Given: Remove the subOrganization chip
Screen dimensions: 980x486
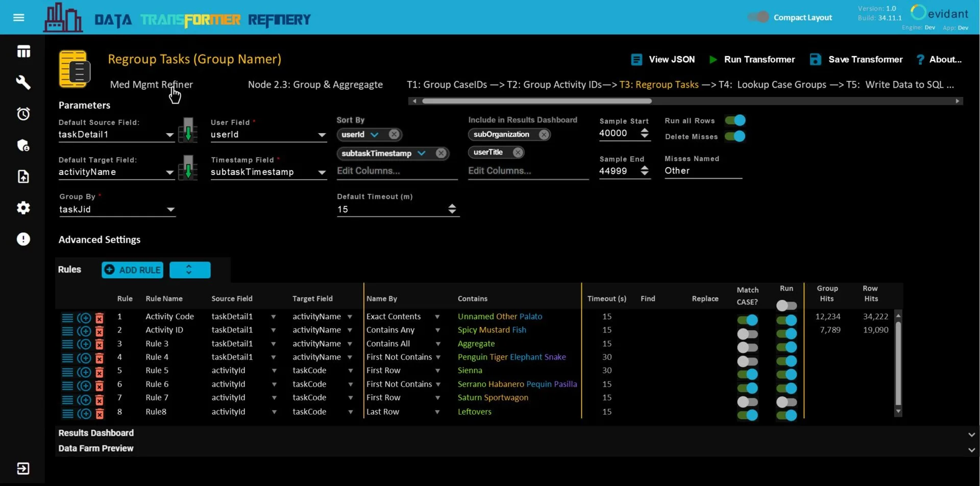Looking at the screenshot, I should click(544, 135).
